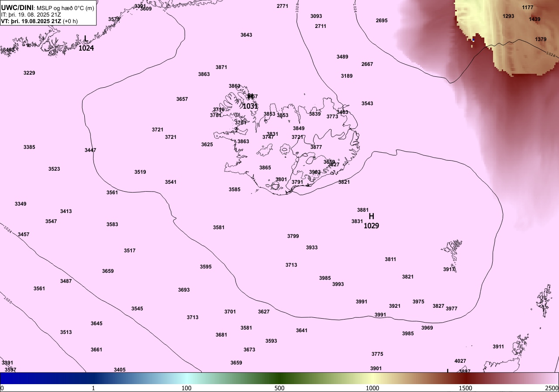Click the 3643 height value
This screenshot has width=559, height=392.
(246, 35)
